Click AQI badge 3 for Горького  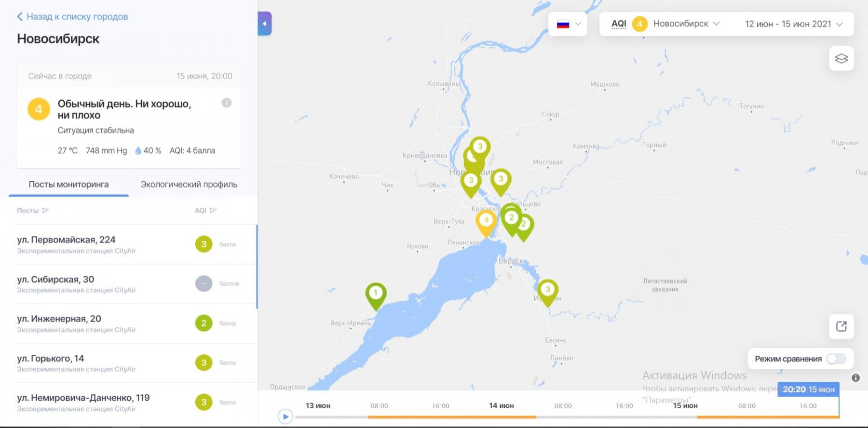click(x=204, y=362)
